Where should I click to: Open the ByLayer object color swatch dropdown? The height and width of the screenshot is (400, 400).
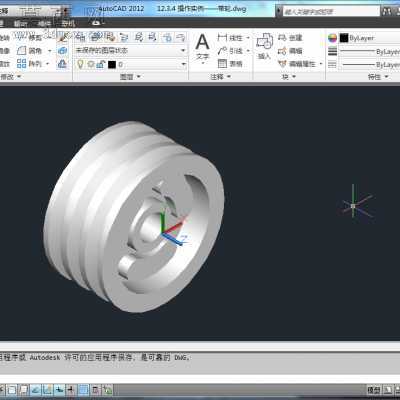(x=369, y=38)
